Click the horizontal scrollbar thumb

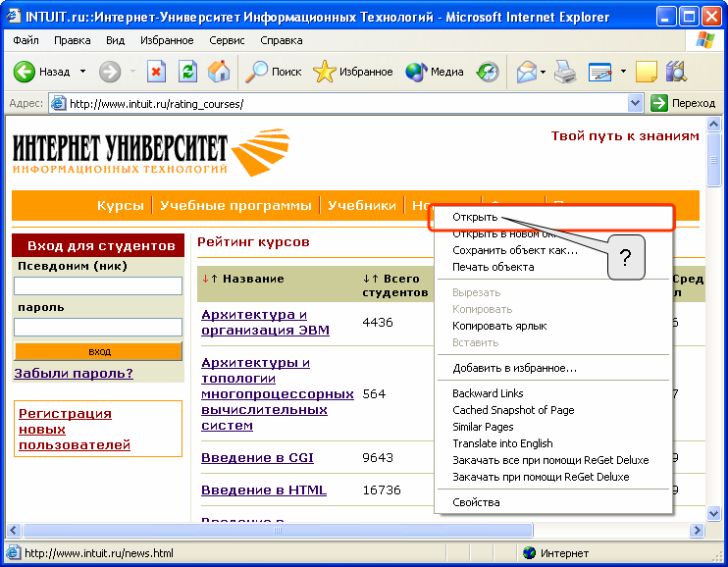(278, 530)
